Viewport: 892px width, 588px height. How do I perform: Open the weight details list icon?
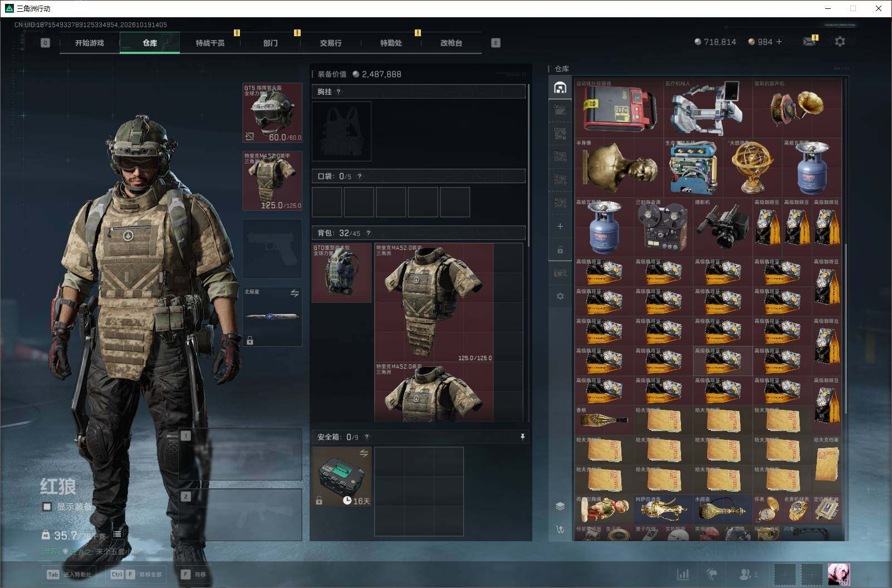117,534
